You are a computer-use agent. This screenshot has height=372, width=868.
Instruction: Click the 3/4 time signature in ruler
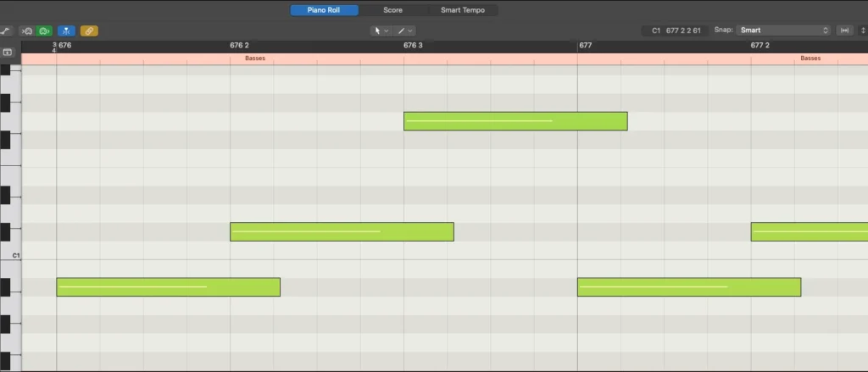coord(54,47)
